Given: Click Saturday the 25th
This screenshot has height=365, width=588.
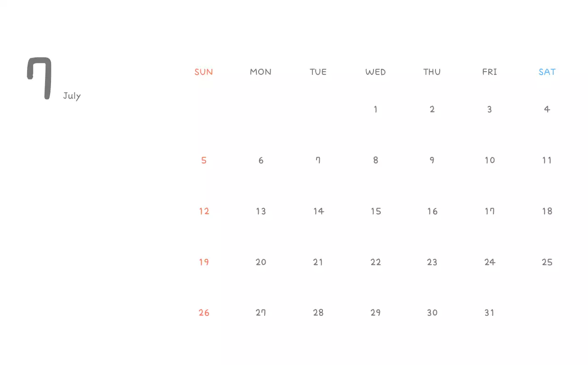Looking at the screenshot, I should click(x=547, y=262).
